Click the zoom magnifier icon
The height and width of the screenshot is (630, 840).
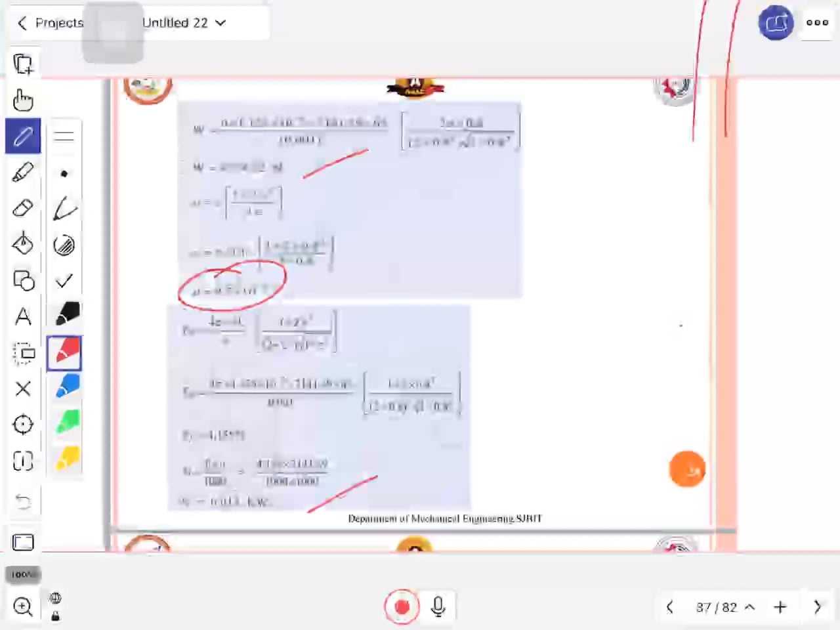[23, 606]
